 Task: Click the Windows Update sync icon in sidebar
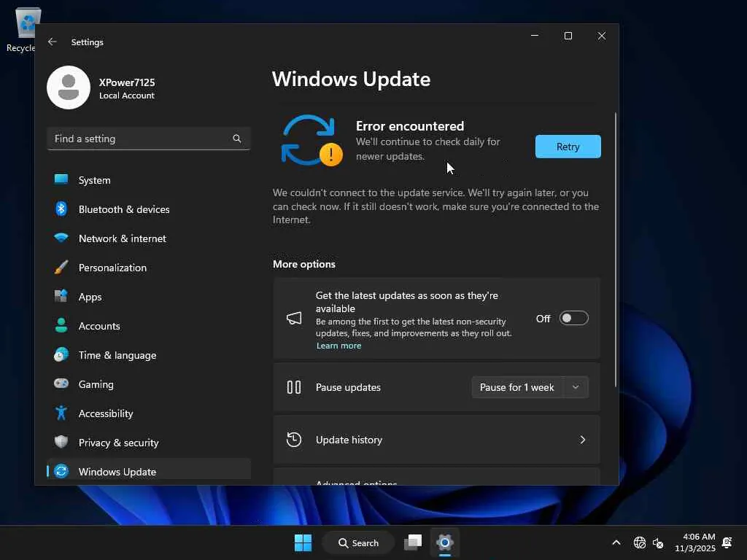point(61,472)
